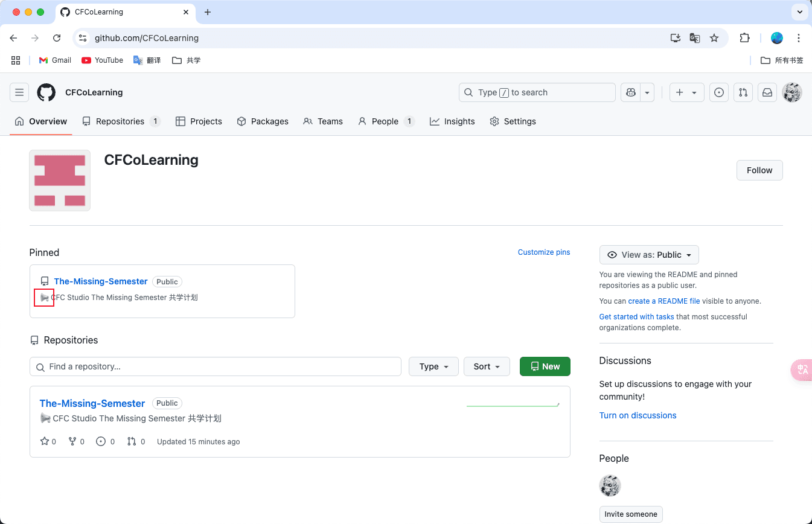
Task: Click the Customize pins link
Action: (543, 252)
